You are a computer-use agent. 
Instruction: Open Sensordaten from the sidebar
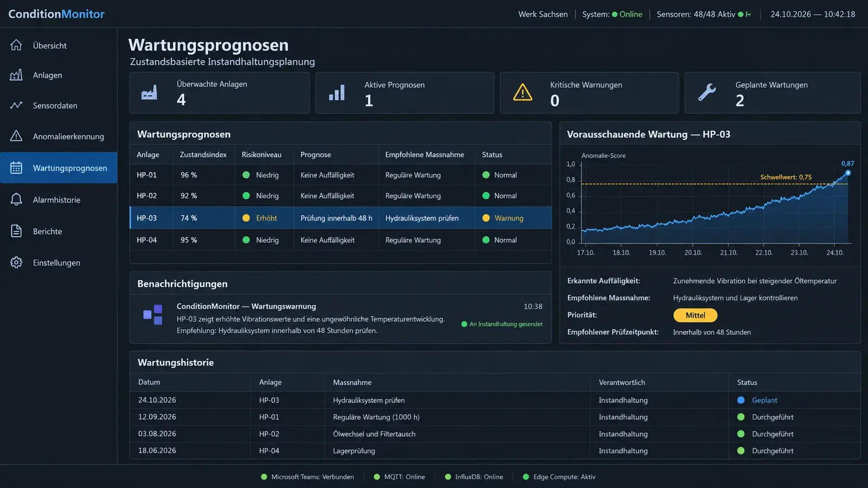[59, 106]
